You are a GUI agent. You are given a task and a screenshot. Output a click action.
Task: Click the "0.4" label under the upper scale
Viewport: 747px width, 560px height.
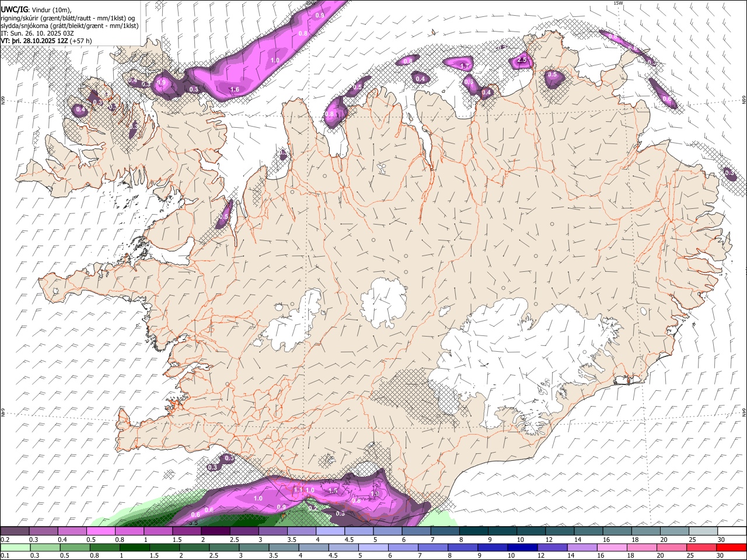(63, 540)
